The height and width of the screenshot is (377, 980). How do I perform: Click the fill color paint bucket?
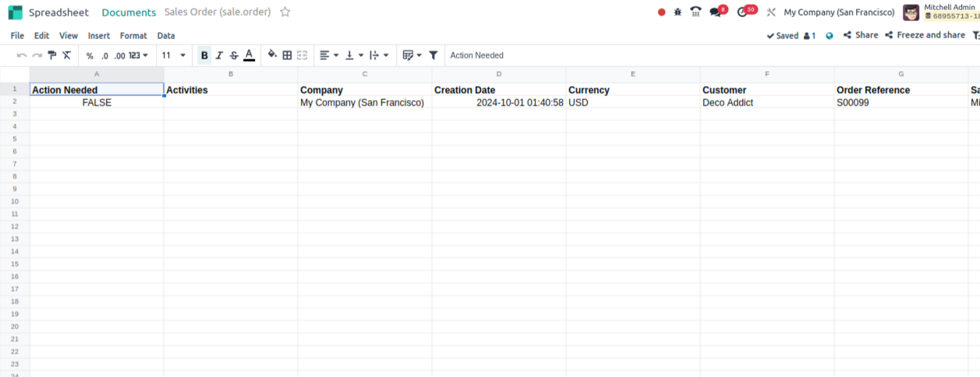[x=272, y=55]
